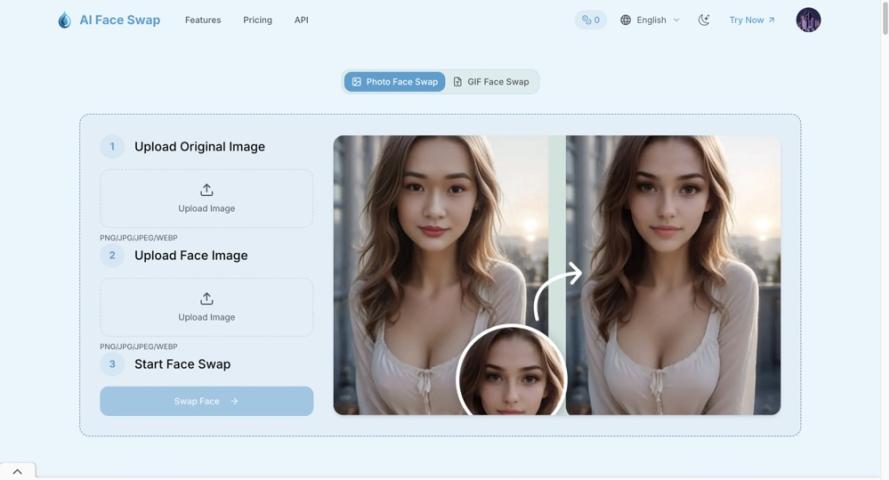This screenshot has height=480, width=889.
Task: Click the circular face thumbnail preview
Action: 511,374
